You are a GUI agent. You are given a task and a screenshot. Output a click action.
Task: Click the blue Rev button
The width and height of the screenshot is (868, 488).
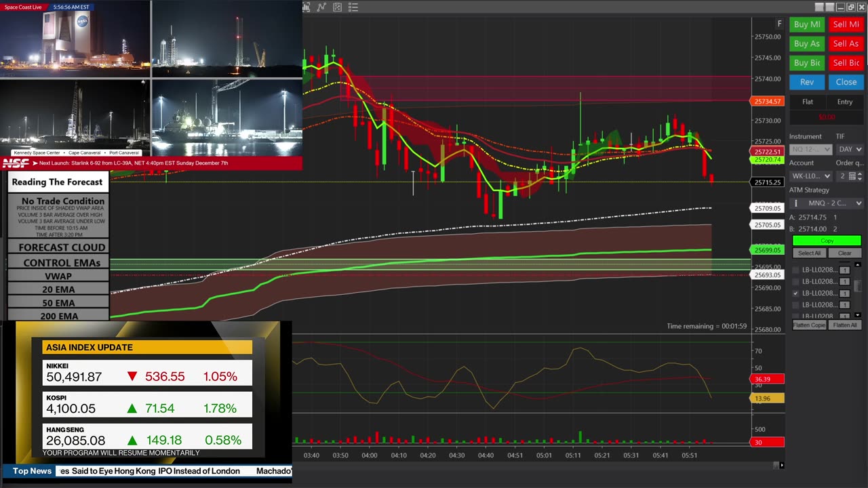tap(807, 82)
